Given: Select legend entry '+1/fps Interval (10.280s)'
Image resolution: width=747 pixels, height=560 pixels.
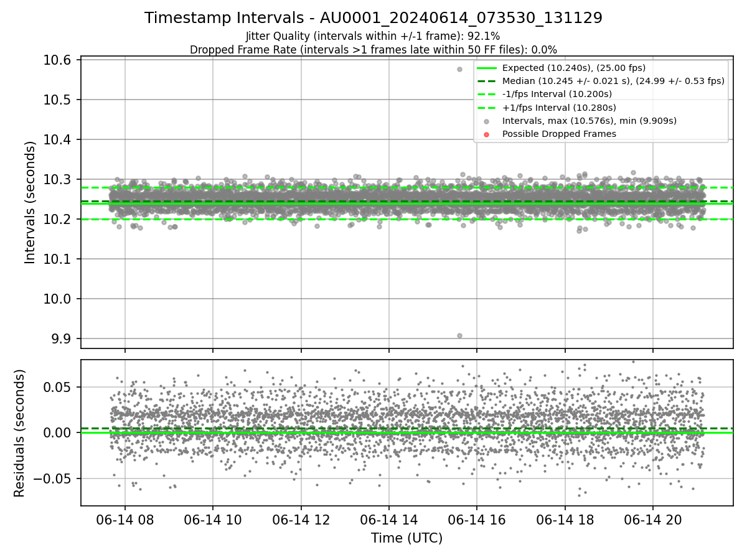Looking at the screenshot, I should point(558,107).
